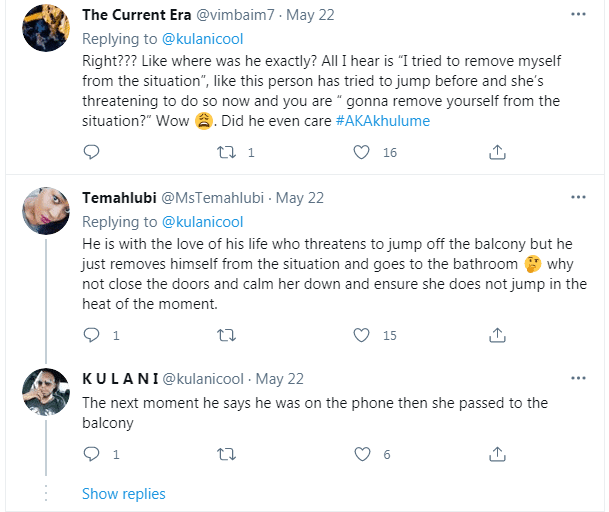Open more options on KULANI's tweet
Screen dimensions: 609x512
(577, 378)
